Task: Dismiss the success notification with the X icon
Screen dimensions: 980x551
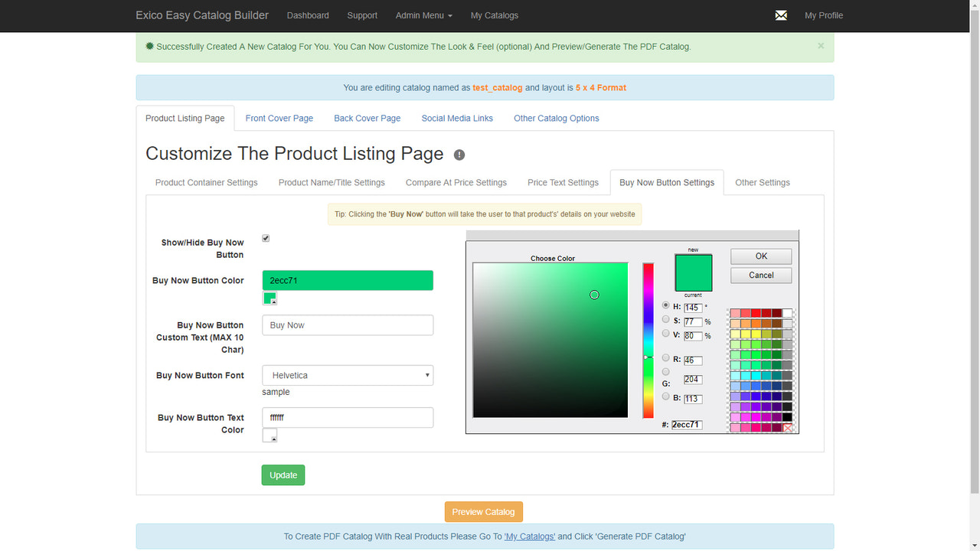Action: point(820,46)
